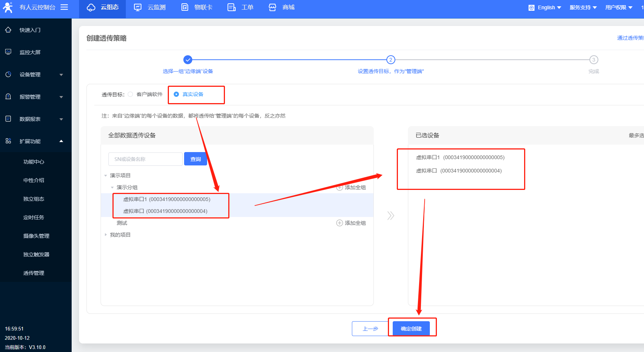Image resolution: width=644 pixels, height=352 pixels.
Task: Select the 客户端软件 radio option
Action: [130, 94]
